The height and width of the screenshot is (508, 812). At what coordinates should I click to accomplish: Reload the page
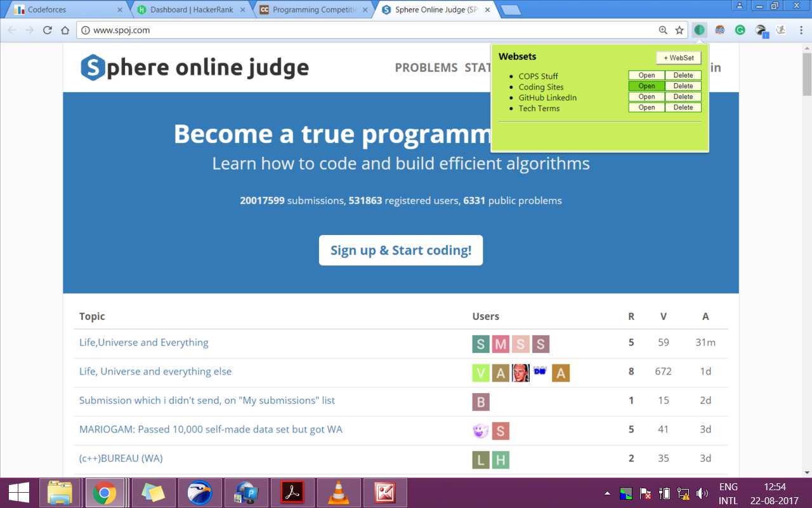pos(47,30)
